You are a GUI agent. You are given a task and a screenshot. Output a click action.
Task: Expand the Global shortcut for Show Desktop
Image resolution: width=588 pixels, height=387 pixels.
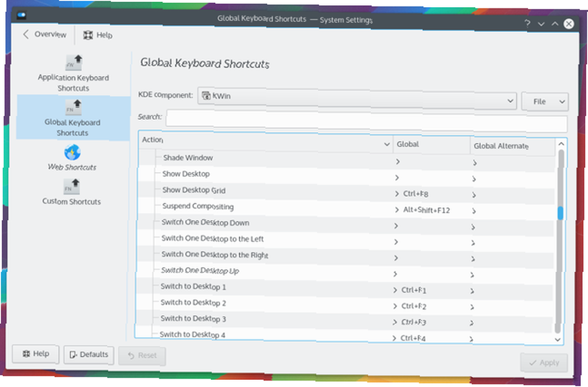[397, 177]
